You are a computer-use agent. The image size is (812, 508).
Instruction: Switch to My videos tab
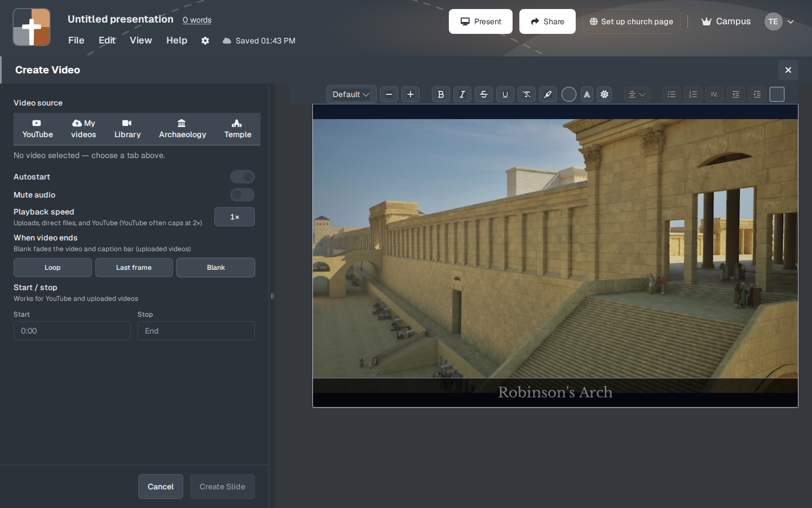pyautogui.click(x=83, y=129)
